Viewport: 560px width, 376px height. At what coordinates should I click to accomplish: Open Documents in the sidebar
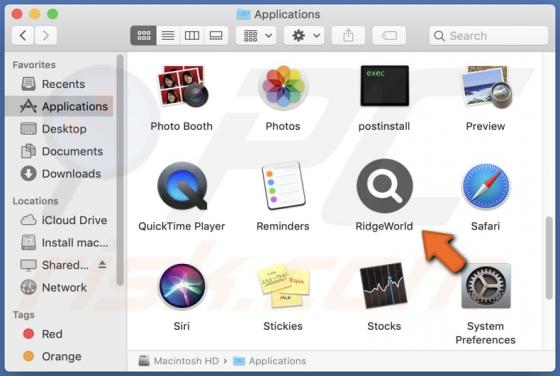60,151
